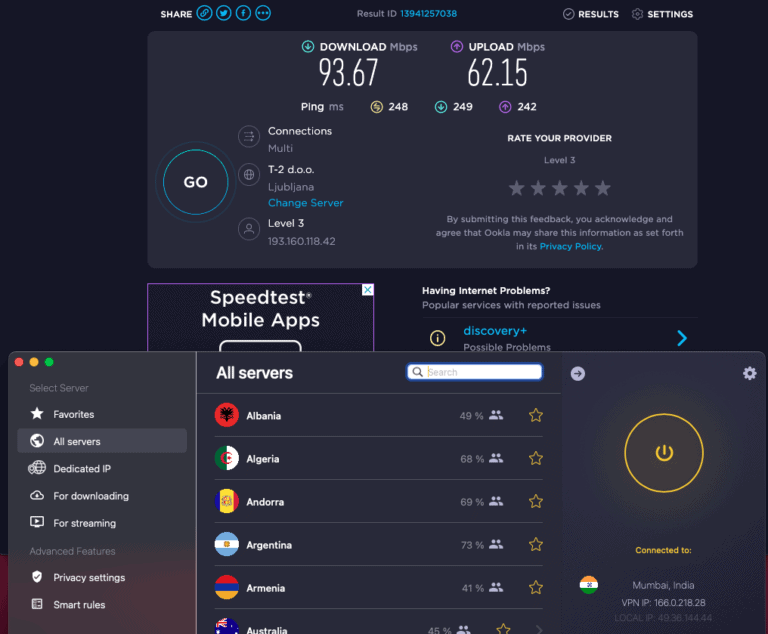Disconnect VPN with power button

click(664, 453)
